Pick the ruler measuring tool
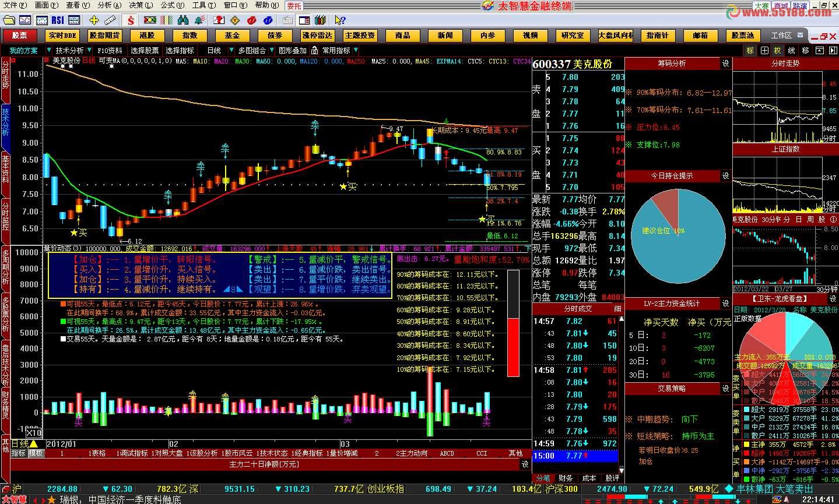Viewport: 839px width, 504px height. pos(111,20)
